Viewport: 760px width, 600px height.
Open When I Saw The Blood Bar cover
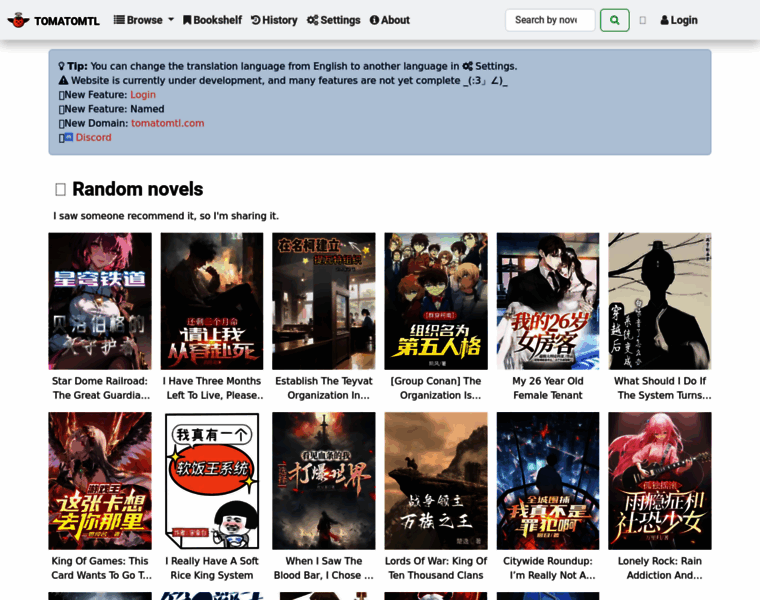coord(324,481)
